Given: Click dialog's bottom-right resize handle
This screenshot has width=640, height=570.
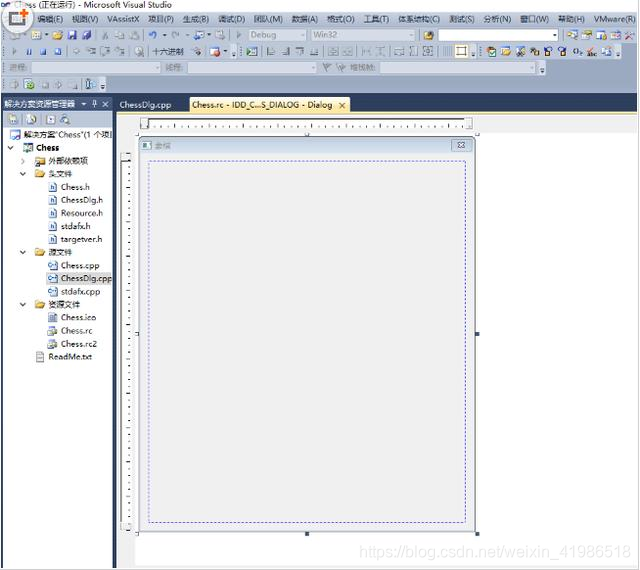Looking at the screenshot, I should click(x=477, y=534).
